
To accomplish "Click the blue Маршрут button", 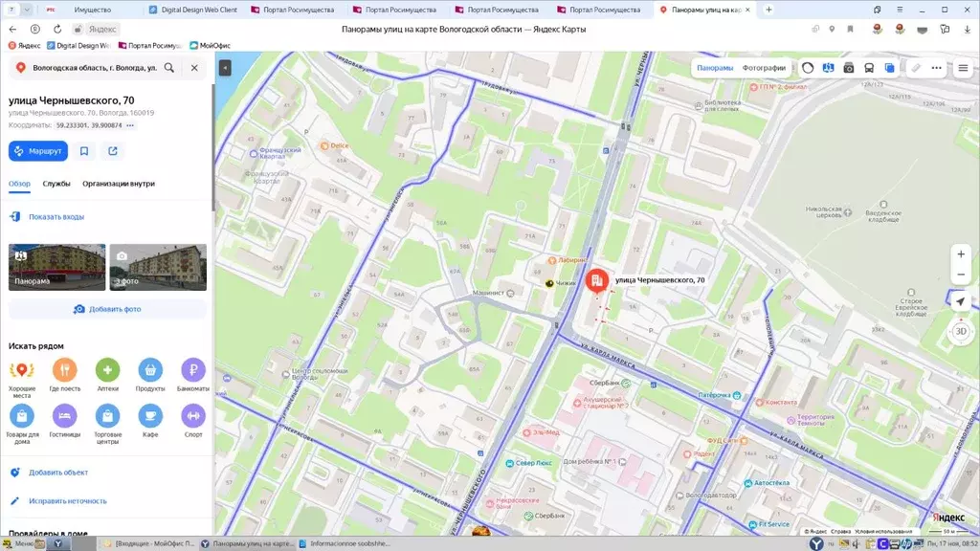I will [x=37, y=151].
